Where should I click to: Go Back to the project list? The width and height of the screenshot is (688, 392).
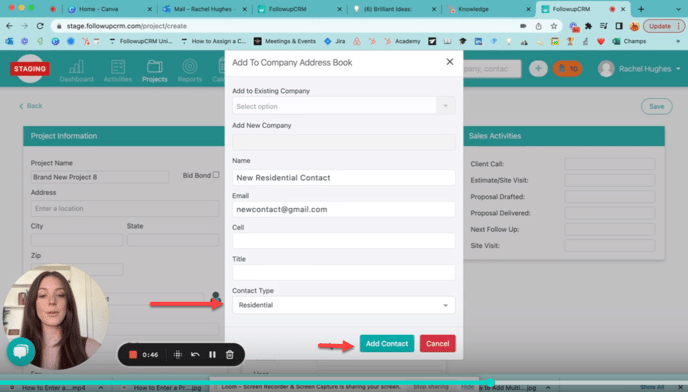pyautogui.click(x=31, y=106)
